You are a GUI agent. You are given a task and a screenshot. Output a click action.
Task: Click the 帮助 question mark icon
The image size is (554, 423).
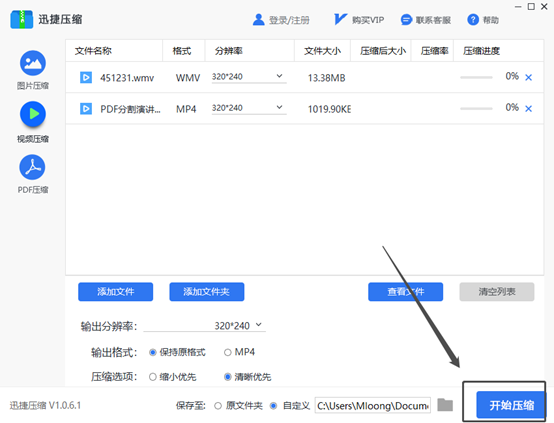[x=473, y=20]
